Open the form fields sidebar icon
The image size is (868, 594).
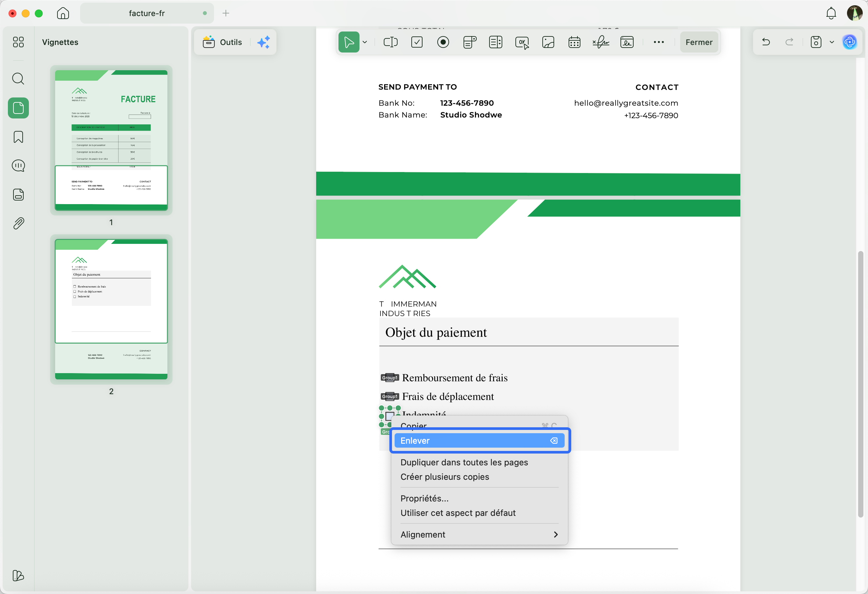click(x=18, y=195)
